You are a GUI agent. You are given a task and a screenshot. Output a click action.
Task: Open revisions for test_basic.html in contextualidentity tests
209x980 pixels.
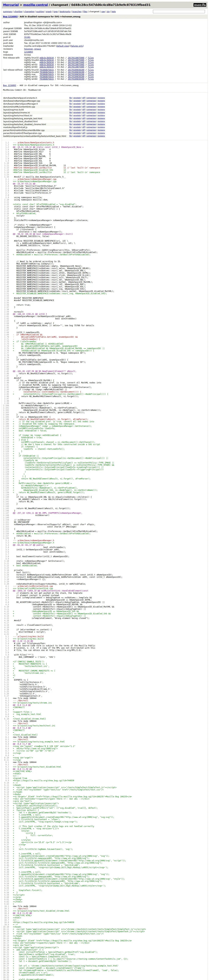pos(101,136)
